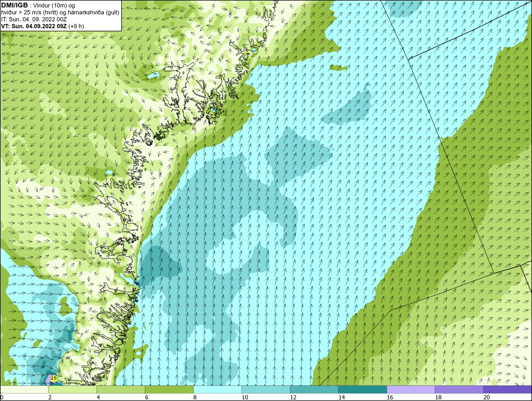Click the 0–2 m/s cream color swatch

point(24,389)
